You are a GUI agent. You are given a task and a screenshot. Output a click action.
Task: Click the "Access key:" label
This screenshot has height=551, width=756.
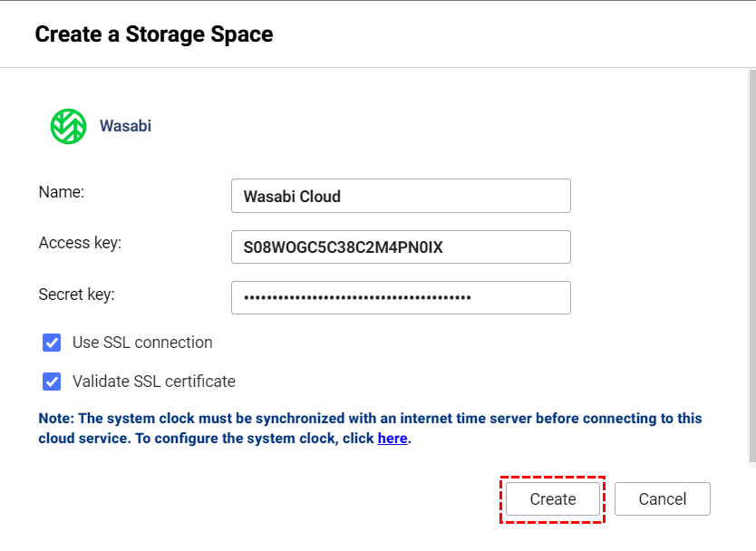point(80,243)
